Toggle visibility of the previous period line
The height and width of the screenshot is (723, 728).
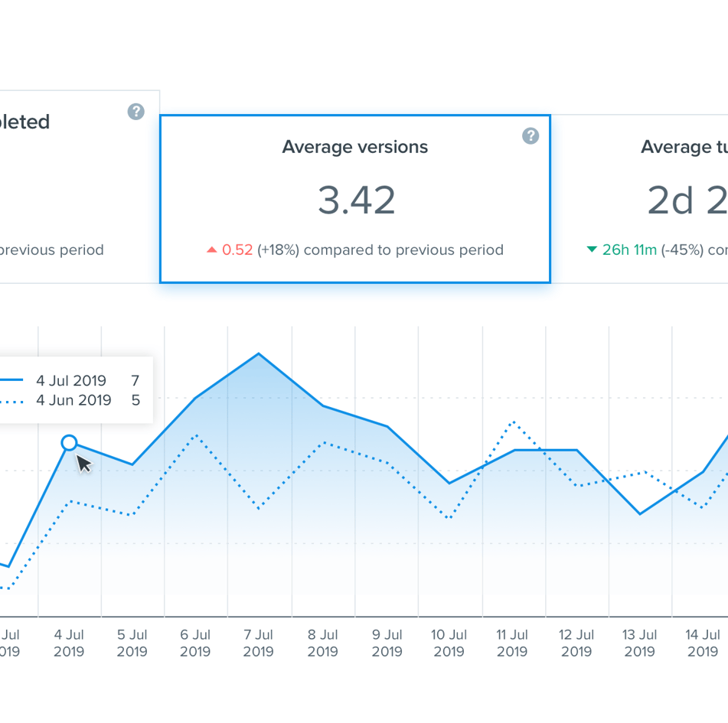[73, 400]
